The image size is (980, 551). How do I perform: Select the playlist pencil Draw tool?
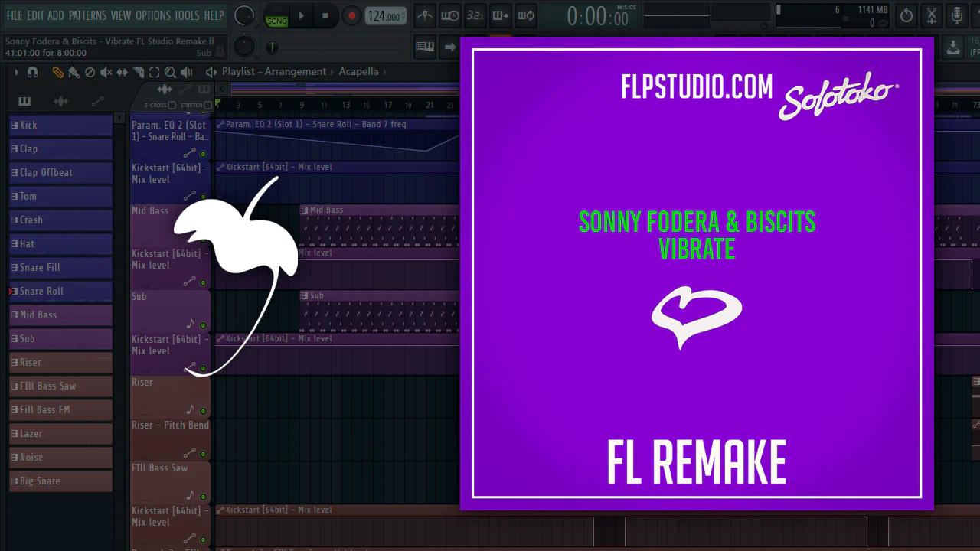tap(57, 72)
